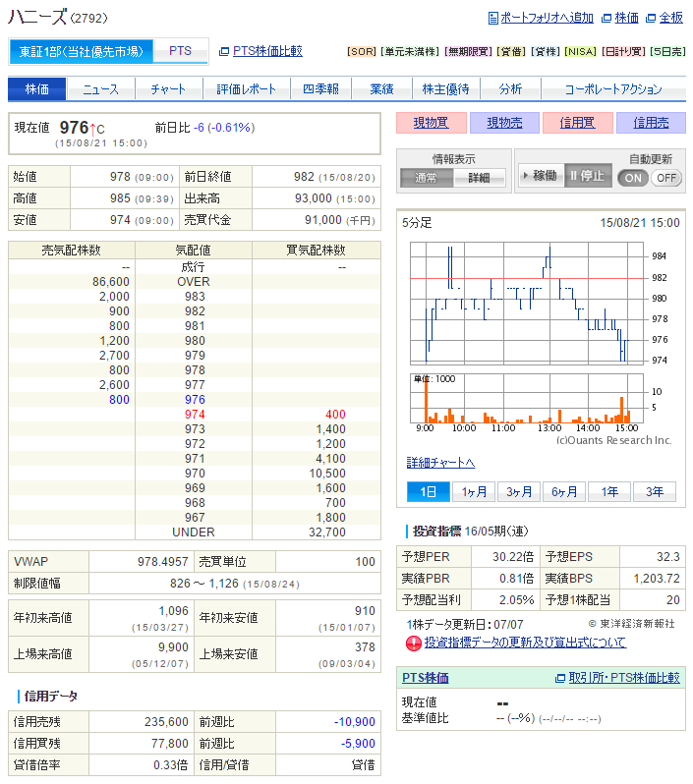Screen dimensions: 693x784
Task: Start auto-refresh with 稼働 button
Action: click(541, 176)
